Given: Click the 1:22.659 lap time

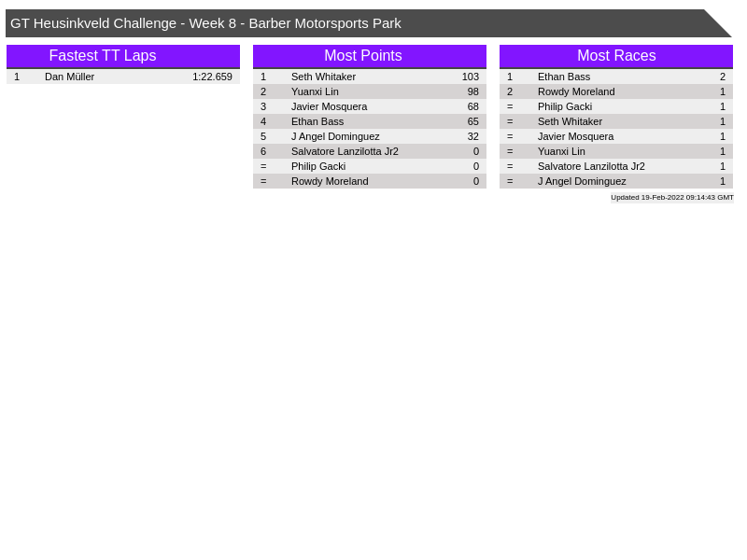Looking at the screenshot, I should tap(212, 77).
